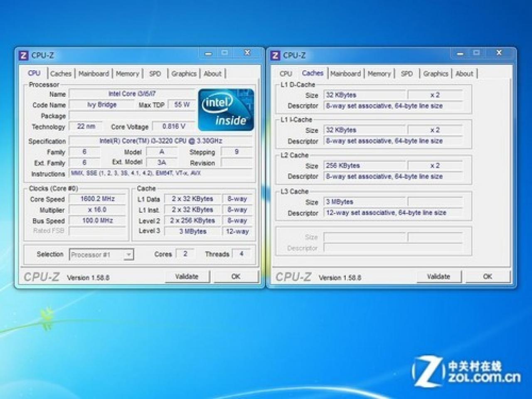The width and height of the screenshot is (532, 399).
Task: Click the Multiplier value 'x 16.0'
Action: pyautogui.click(x=97, y=210)
